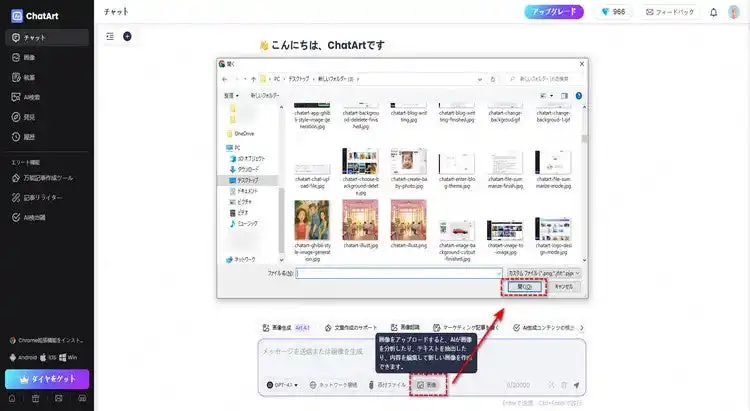
Task: Open the GPT-4.1 model dropdown
Action: (x=284, y=384)
